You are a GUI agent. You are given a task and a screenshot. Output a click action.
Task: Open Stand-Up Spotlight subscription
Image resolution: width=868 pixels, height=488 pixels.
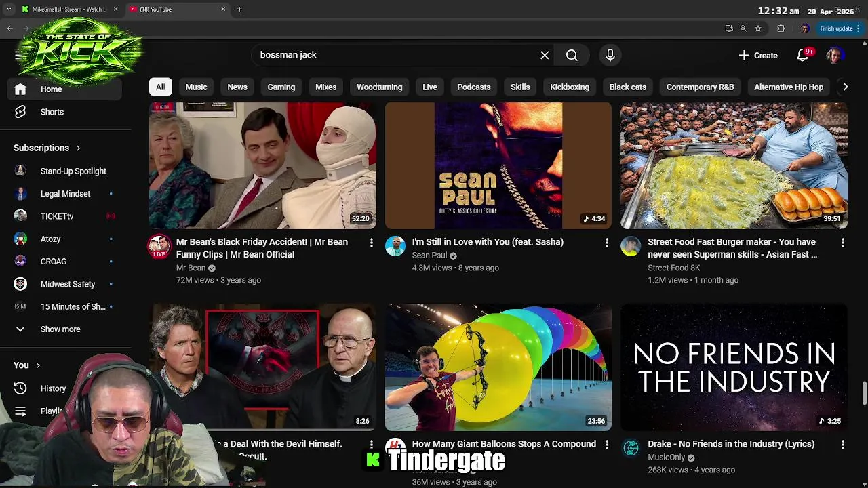click(66, 171)
